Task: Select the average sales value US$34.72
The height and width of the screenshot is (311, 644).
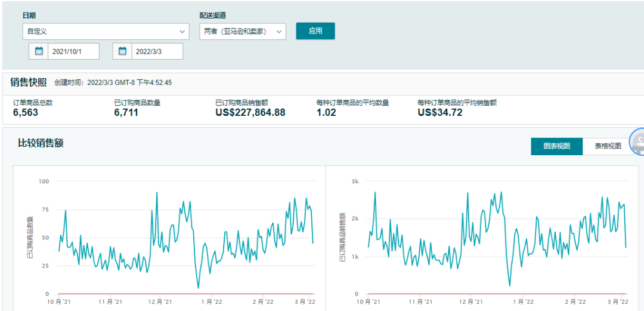Action: pos(440,112)
